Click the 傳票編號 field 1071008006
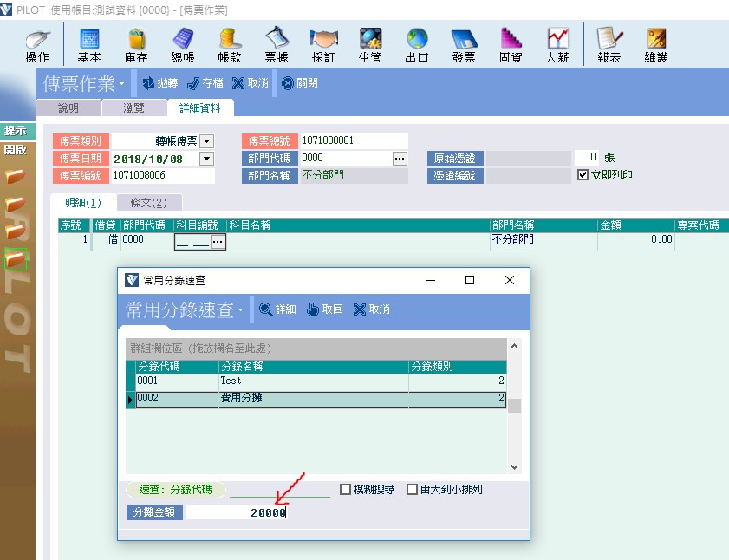This screenshot has width=729, height=560. tap(163, 175)
